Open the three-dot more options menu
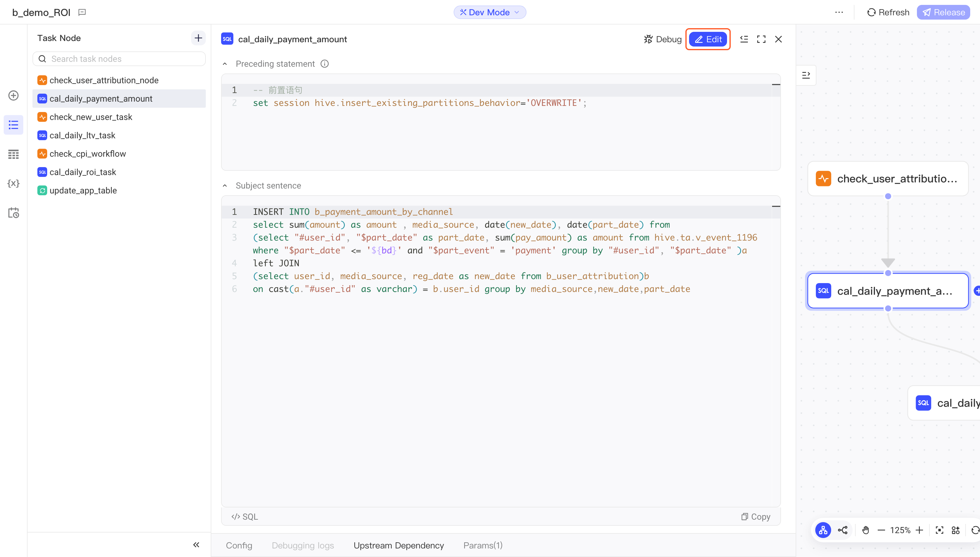Viewport: 980px width, 557px height. (x=839, y=12)
